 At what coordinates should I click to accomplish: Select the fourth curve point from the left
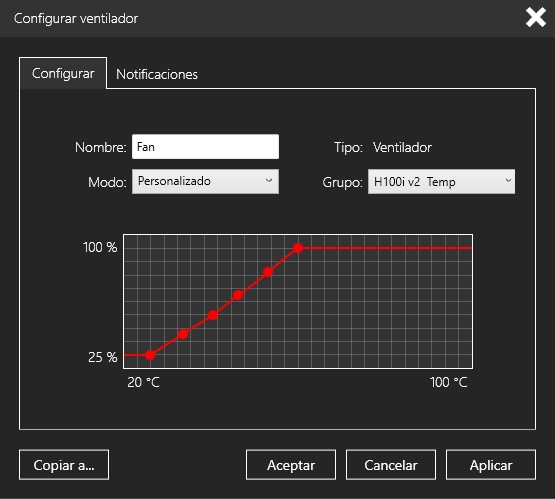tap(238, 295)
